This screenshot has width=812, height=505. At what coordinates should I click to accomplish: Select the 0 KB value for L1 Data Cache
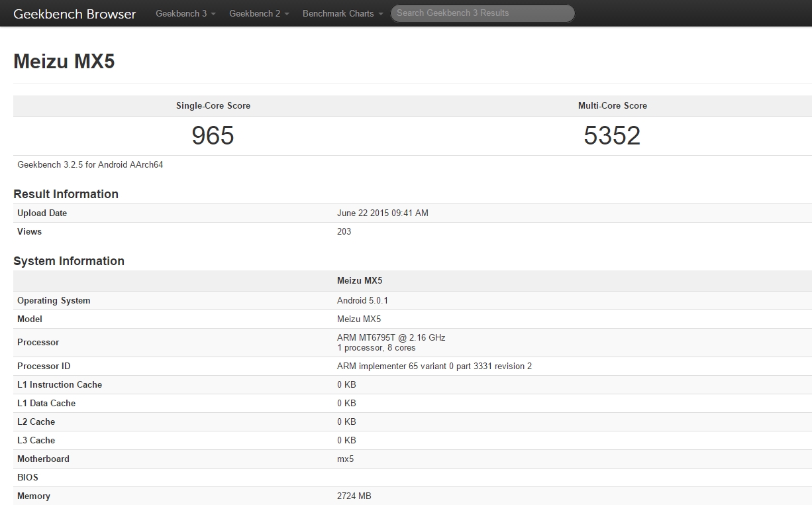pyautogui.click(x=346, y=403)
